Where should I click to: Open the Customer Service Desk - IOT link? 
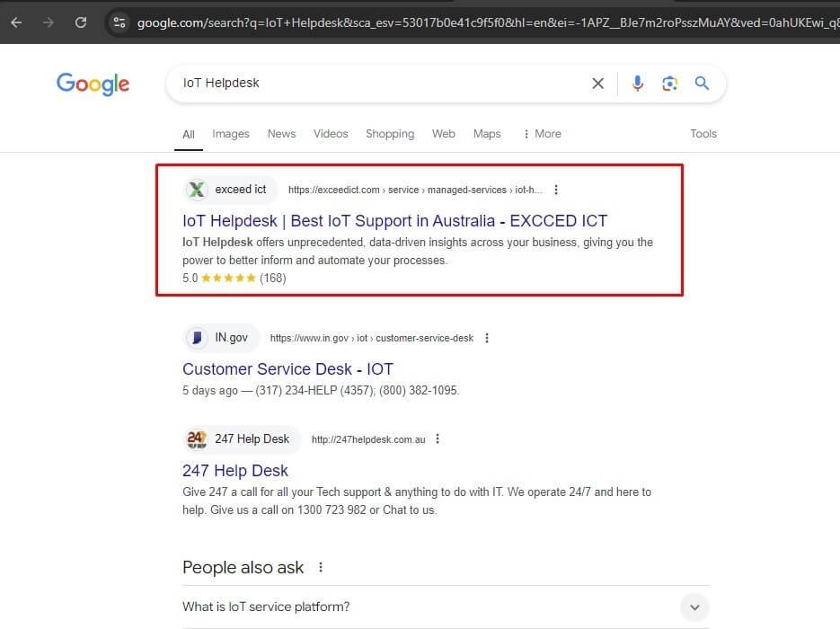pos(287,369)
